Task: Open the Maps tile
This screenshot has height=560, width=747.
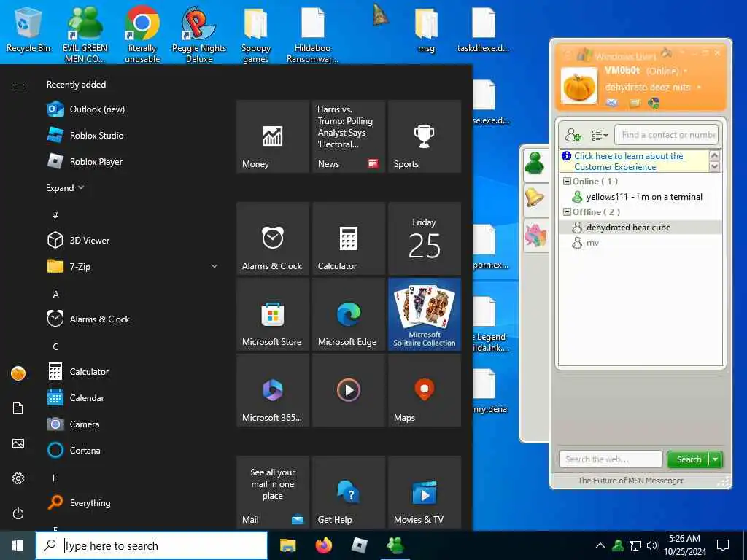Action: (425, 390)
